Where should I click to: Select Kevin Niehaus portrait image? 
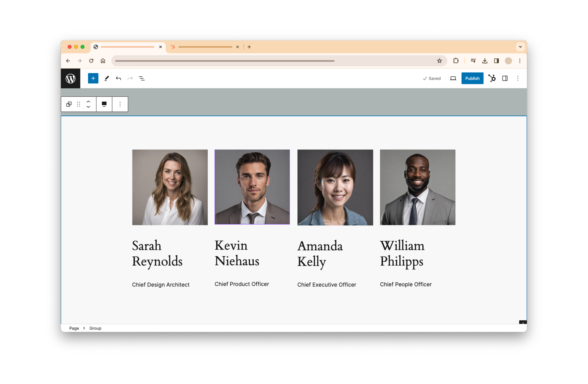click(x=252, y=187)
